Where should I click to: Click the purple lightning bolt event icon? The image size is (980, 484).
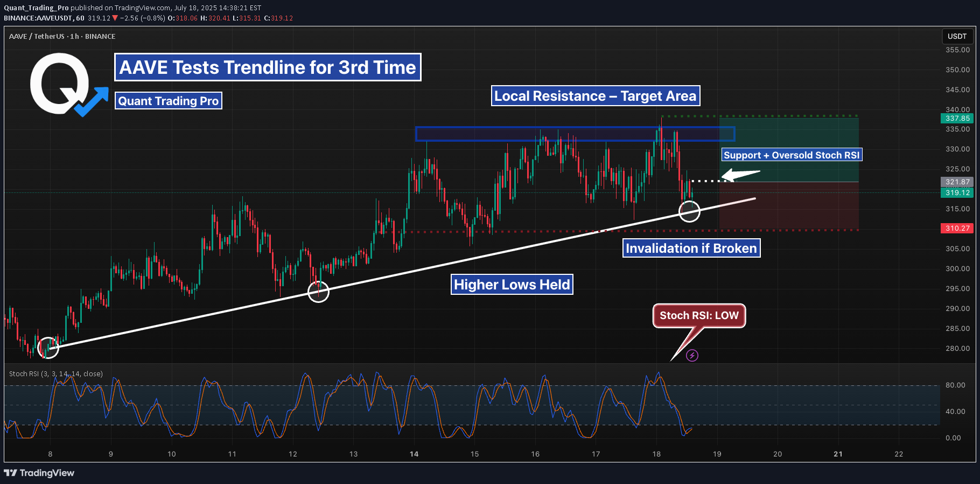[692, 355]
